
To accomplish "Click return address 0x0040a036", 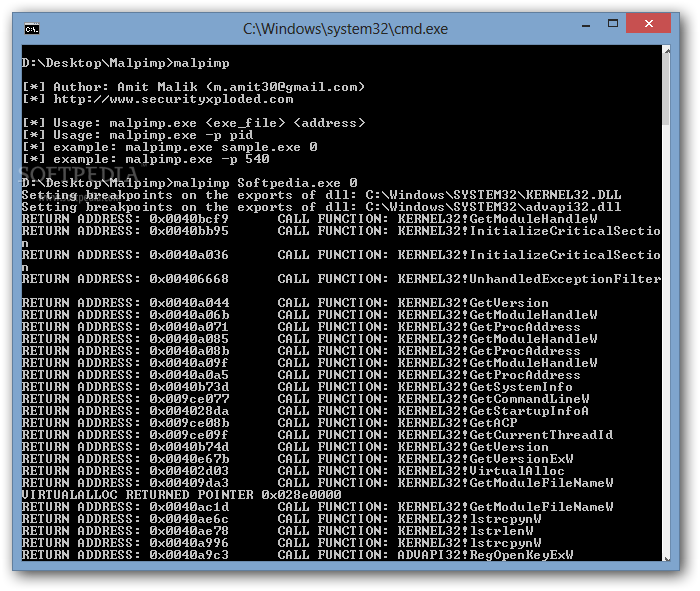I will tap(189, 255).
